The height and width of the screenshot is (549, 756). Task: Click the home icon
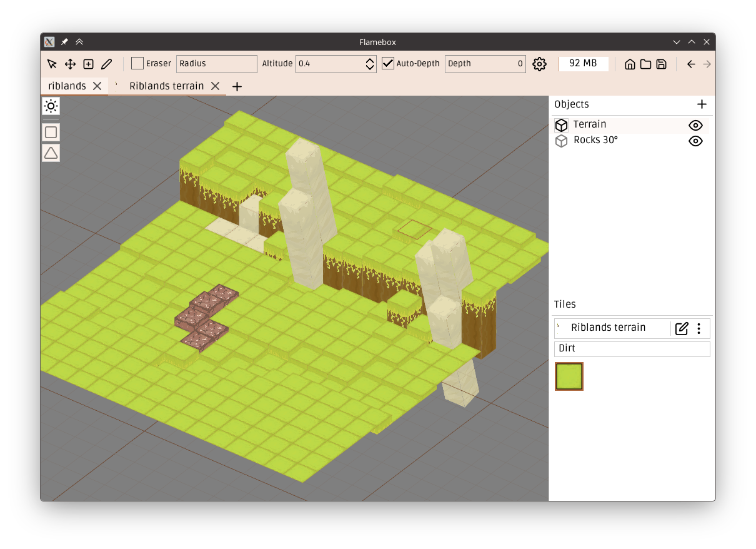click(x=630, y=64)
